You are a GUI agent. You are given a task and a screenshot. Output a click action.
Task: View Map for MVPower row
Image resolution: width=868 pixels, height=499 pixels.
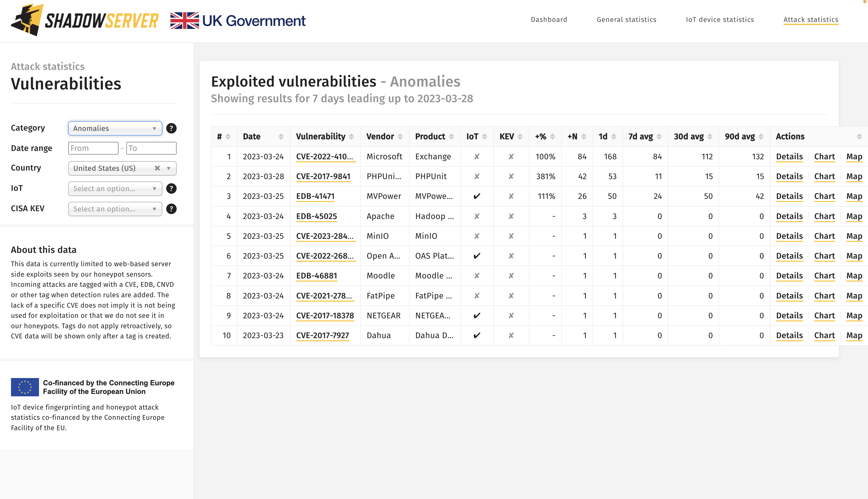(854, 196)
